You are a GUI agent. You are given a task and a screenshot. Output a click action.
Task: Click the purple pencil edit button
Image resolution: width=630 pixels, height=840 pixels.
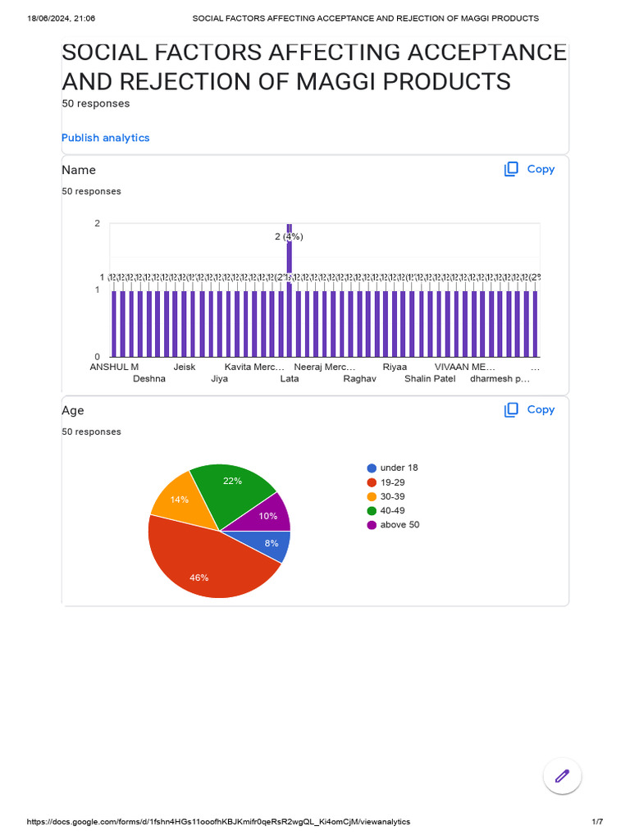[562, 775]
